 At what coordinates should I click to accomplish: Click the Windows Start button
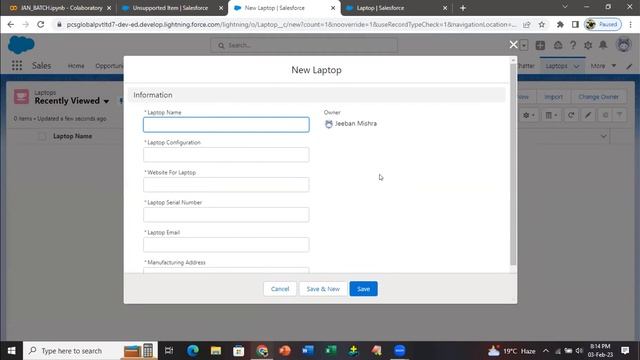click(11, 351)
